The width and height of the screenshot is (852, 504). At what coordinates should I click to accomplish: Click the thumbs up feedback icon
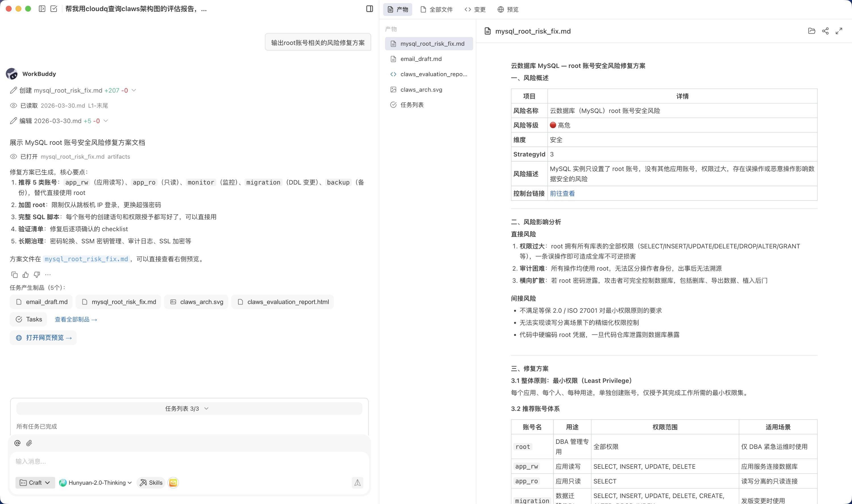pos(26,274)
